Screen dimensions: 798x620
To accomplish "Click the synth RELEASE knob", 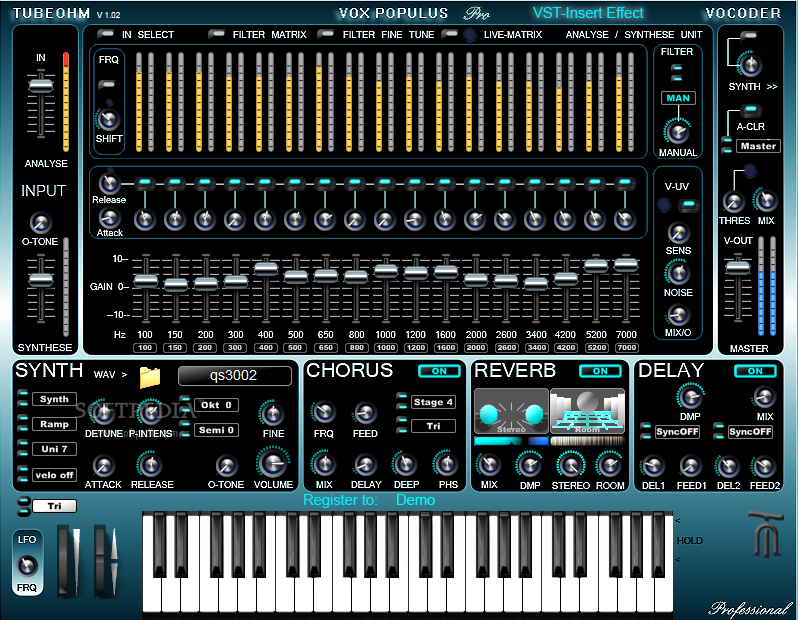I will (x=150, y=464).
